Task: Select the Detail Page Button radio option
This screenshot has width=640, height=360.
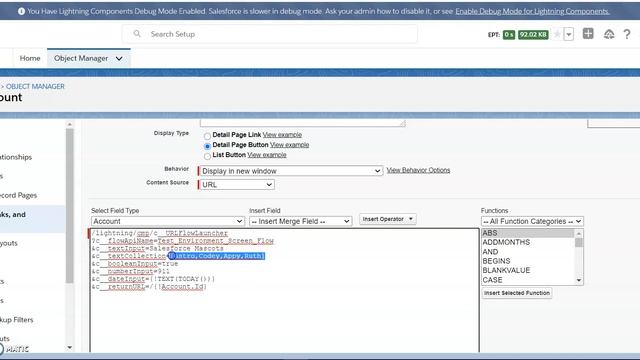Action: point(207,146)
